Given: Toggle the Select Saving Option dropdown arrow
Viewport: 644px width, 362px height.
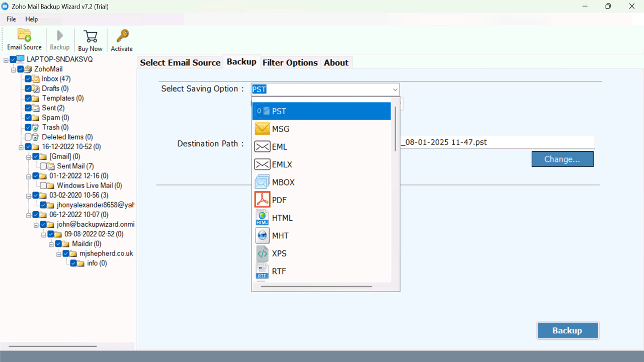Looking at the screenshot, I should [395, 89].
